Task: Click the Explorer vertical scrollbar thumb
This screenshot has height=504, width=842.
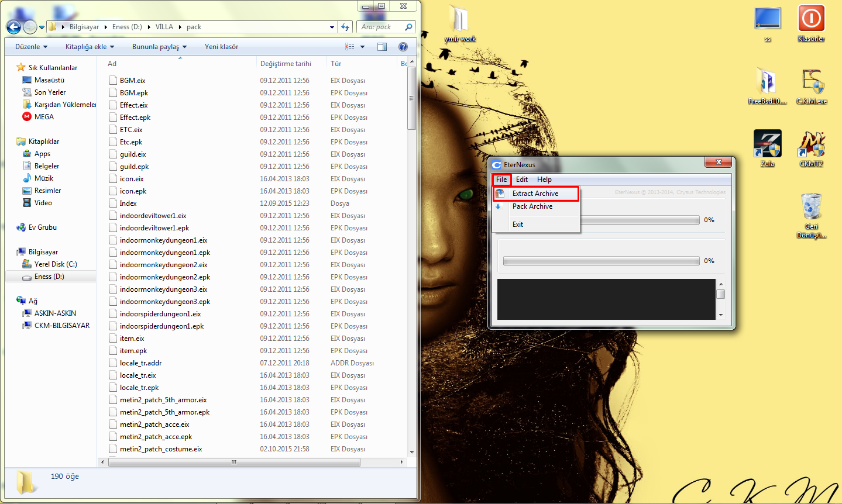Action: point(412,98)
